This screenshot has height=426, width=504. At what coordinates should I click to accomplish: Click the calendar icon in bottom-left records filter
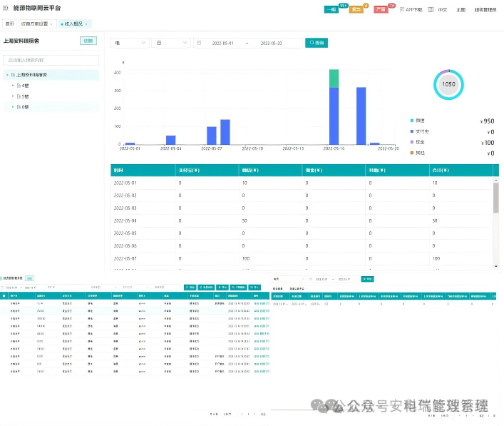point(2,288)
